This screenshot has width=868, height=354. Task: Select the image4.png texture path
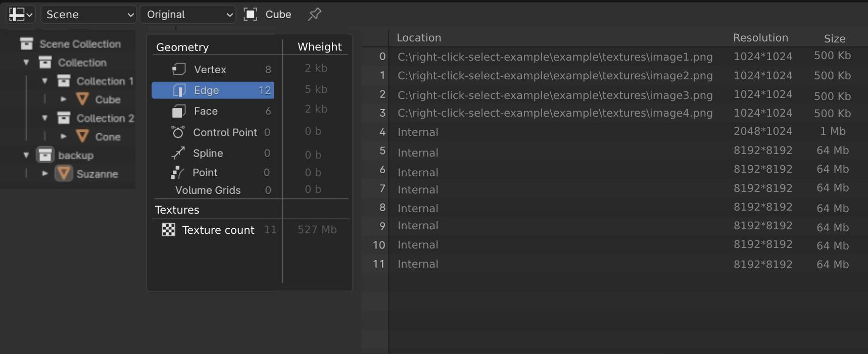555,113
